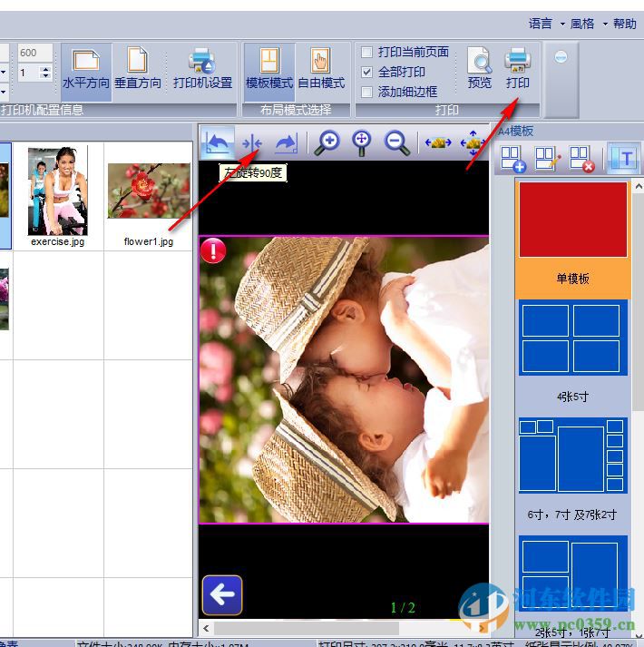644x647 pixels.
Task: Delete the selected template
Action: pos(581,159)
